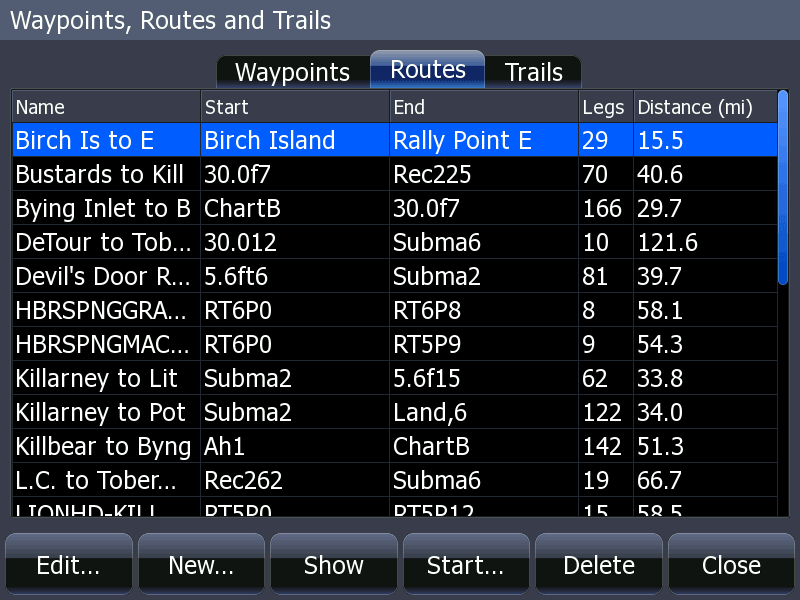
Task: Start navigation on the selected route
Action: [466, 564]
